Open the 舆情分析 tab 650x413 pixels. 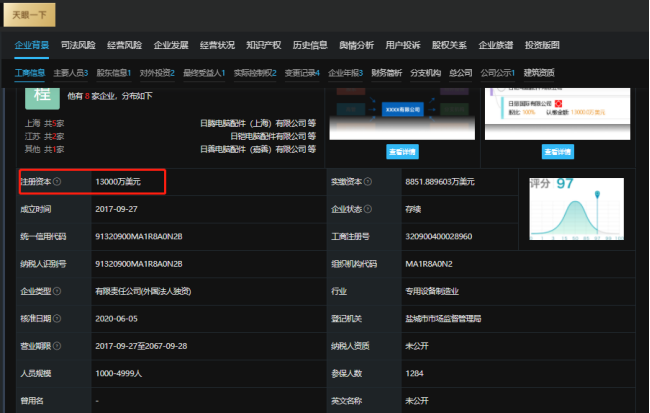tap(357, 45)
